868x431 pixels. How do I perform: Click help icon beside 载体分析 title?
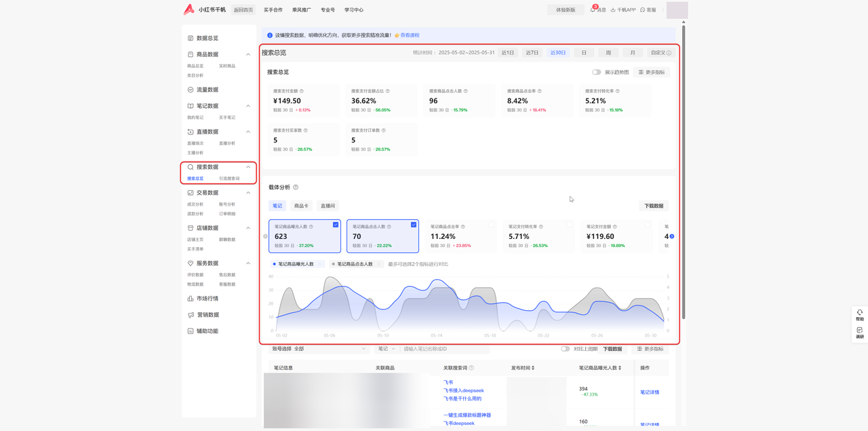(296, 187)
